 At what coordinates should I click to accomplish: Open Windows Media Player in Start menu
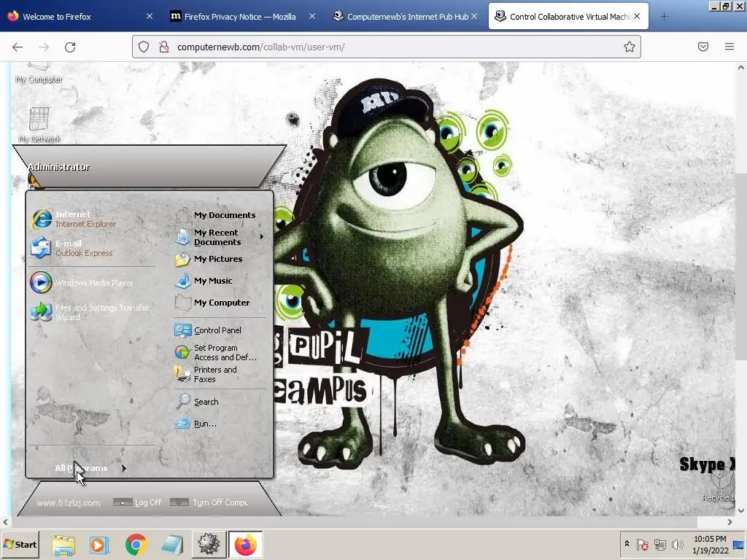(82, 282)
